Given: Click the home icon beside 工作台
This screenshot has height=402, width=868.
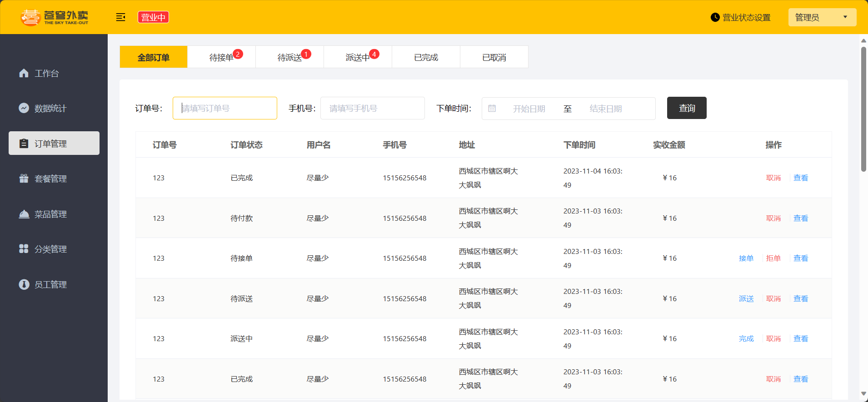Looking at the screenshot, I should click(x=24, y=73).
